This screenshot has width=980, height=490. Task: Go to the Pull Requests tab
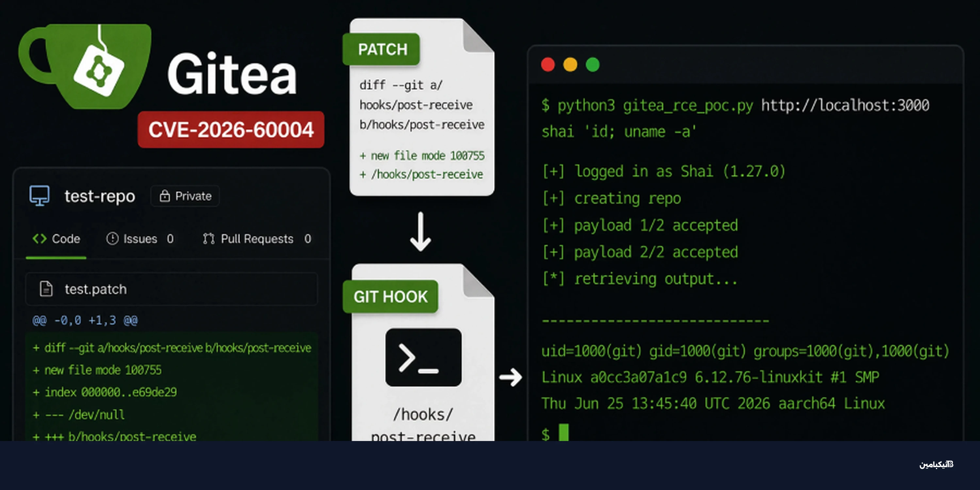[257, 239]
